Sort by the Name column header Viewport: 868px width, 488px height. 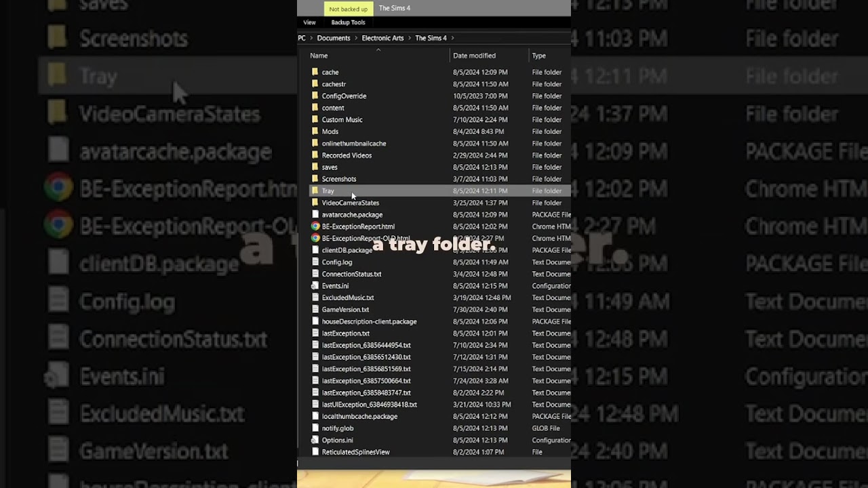[319, 56]
